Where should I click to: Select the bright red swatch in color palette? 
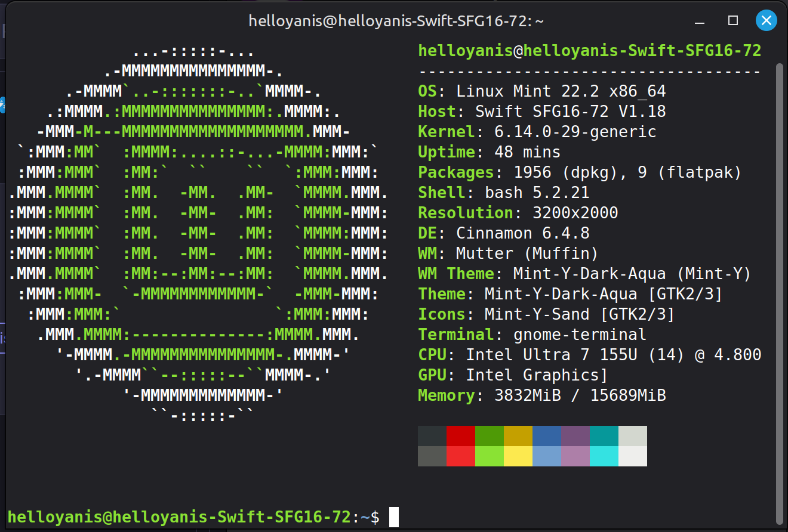coord(460,454)
